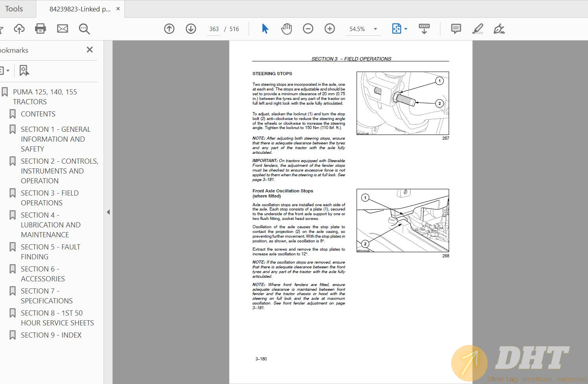Screen dimensions: 588x384
Task: Collapse the navigation pane with arrow handle
Action: point(108,212)
